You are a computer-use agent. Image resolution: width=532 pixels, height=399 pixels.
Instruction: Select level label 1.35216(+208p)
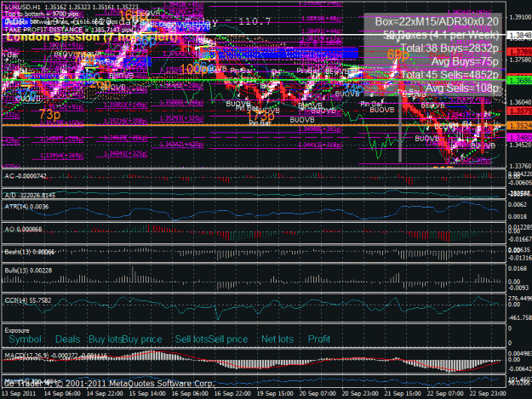point(126,121)
